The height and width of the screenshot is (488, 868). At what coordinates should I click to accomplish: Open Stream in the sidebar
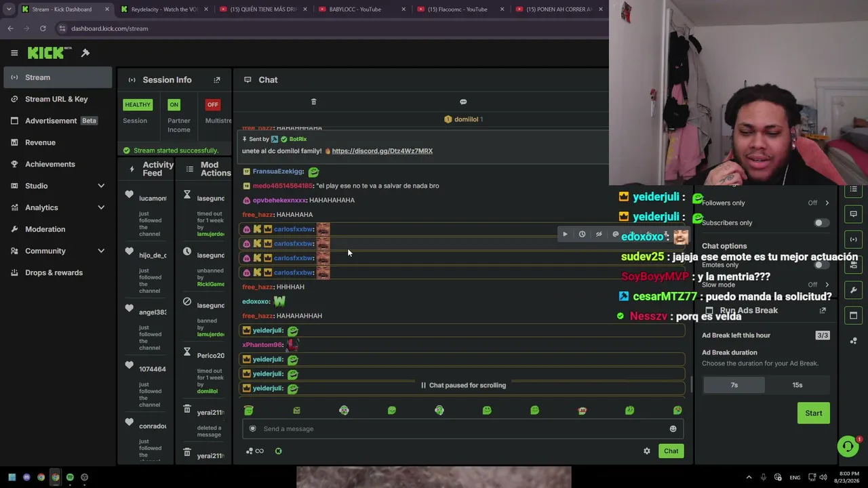[58, 77]
